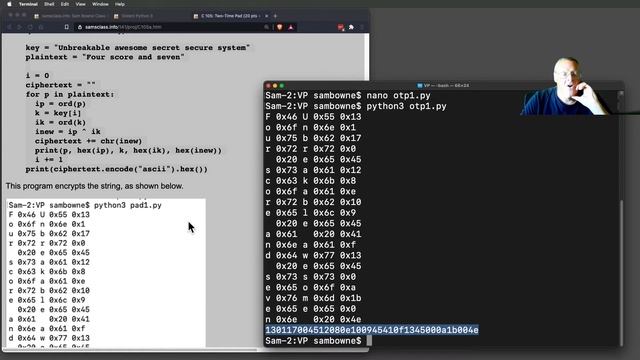This screenshot has height=360, width=640.
Task: Open the Window menu
Action: coord(100,4)
